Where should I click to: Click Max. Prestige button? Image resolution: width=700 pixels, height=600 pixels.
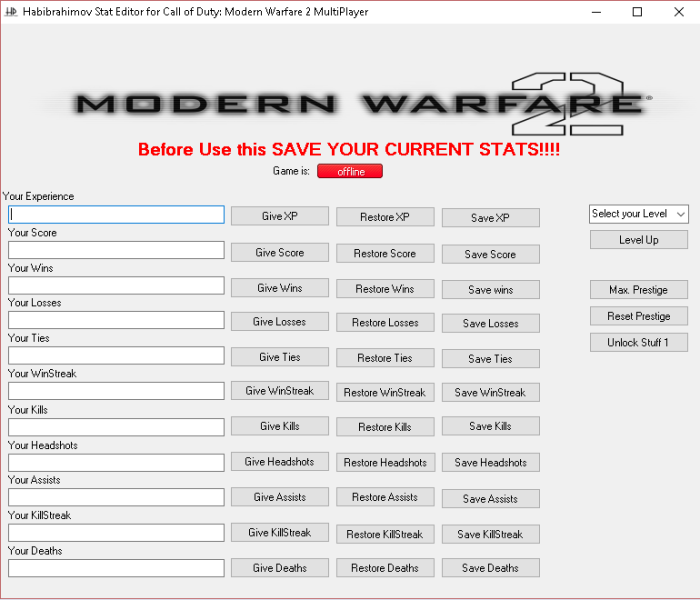(639, 290)
